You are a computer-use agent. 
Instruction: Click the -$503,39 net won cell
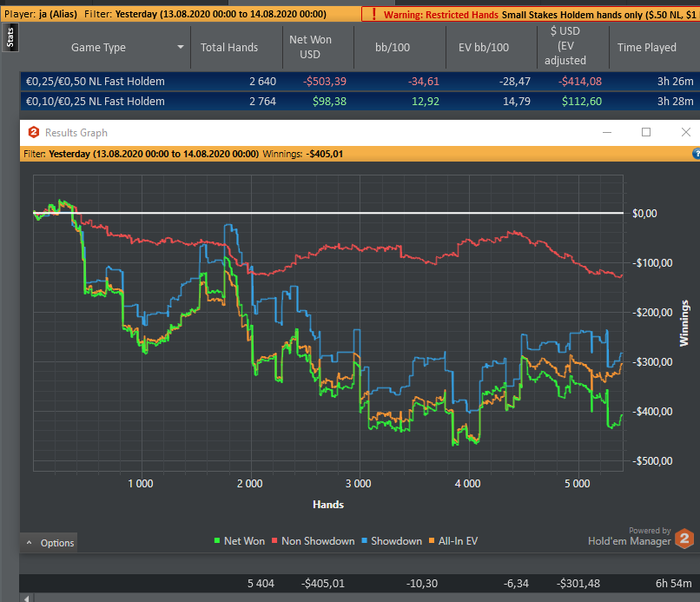click(x=325, y=81)
